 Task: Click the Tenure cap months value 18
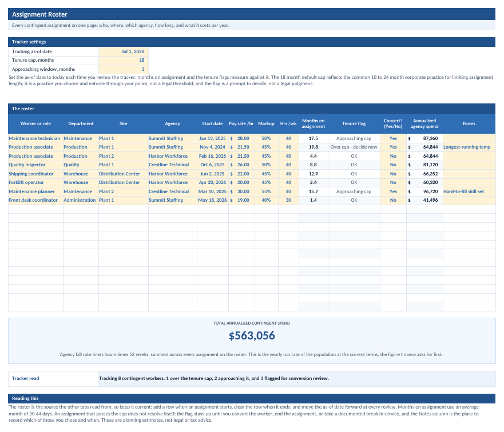click(124, 61)
